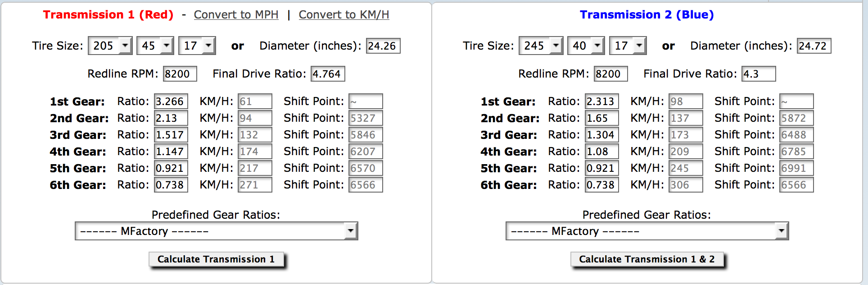Click Final Drive Ratio field 4.3
This screenshot has width=868, height=285.
click(x=759, y=74)
